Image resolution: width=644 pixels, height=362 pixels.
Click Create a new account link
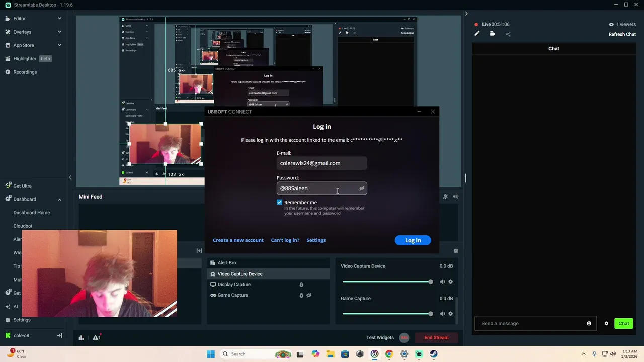tap(238, 240)
